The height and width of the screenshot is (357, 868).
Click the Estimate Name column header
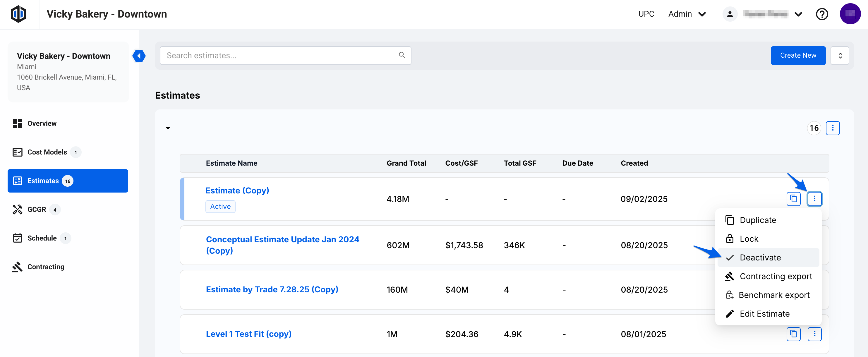click(x=231, y=163)
